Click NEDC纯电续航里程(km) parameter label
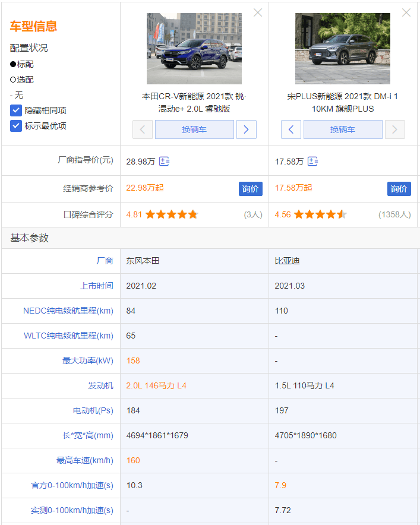The height and width of the screenshot is (525, 420). point(68,311)
